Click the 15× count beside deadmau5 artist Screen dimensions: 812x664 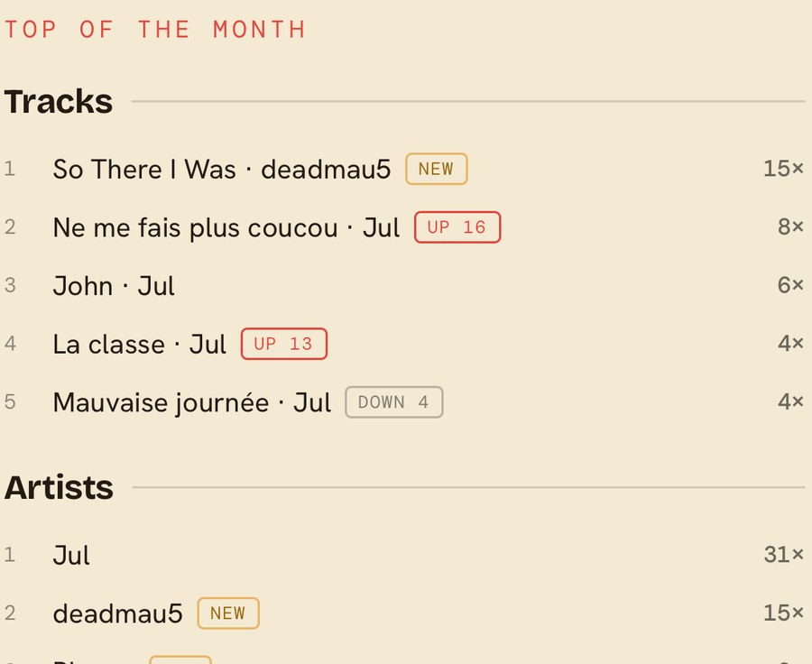coord(783,613)
